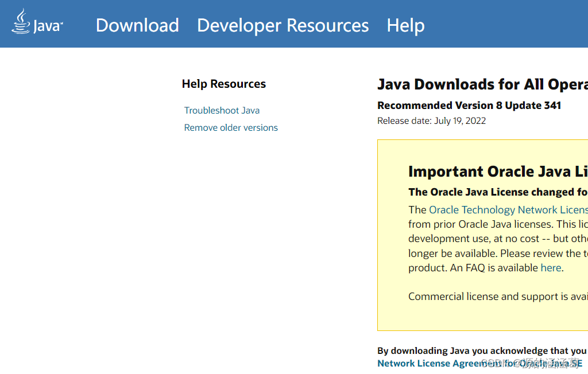The image size is (588, 374).
Task: Follow the Oracle Technology Network License link
Action: pos(508,210)
